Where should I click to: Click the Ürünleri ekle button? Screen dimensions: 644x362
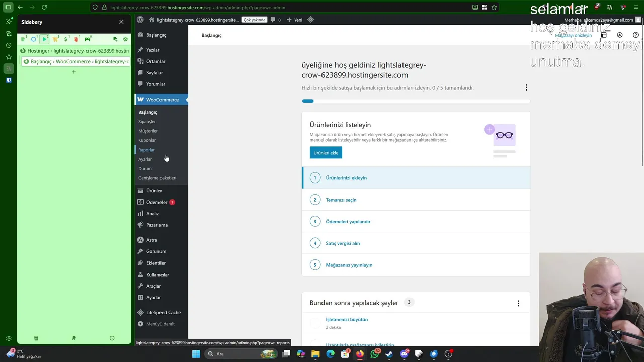(326, 153)
